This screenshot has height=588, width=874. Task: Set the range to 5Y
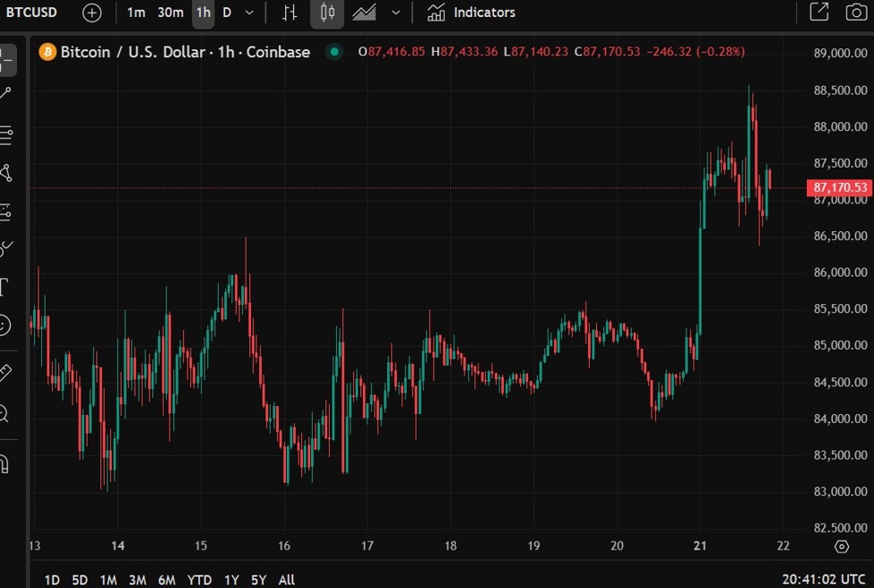[x=259, y=580]
